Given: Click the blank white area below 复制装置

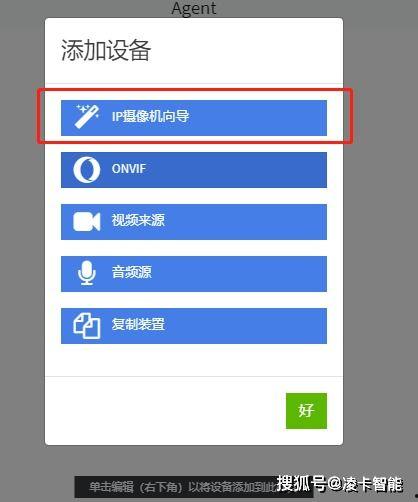Looking at the screenshot, I should [x=194, y=360].
